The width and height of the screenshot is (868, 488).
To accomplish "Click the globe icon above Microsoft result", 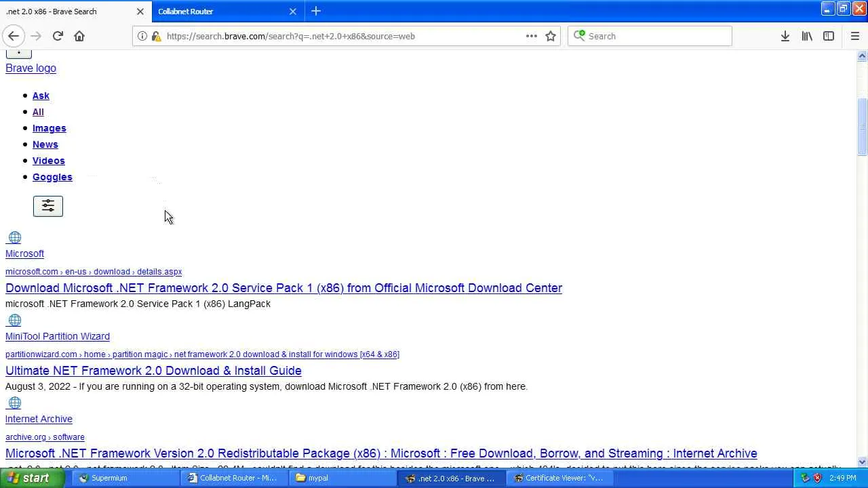I will point(14,238).
